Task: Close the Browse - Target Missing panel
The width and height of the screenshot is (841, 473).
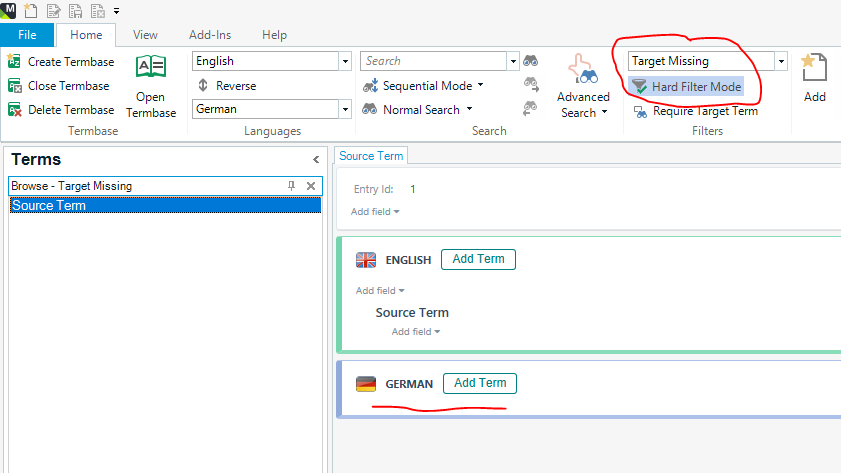Action: point(311,186)
